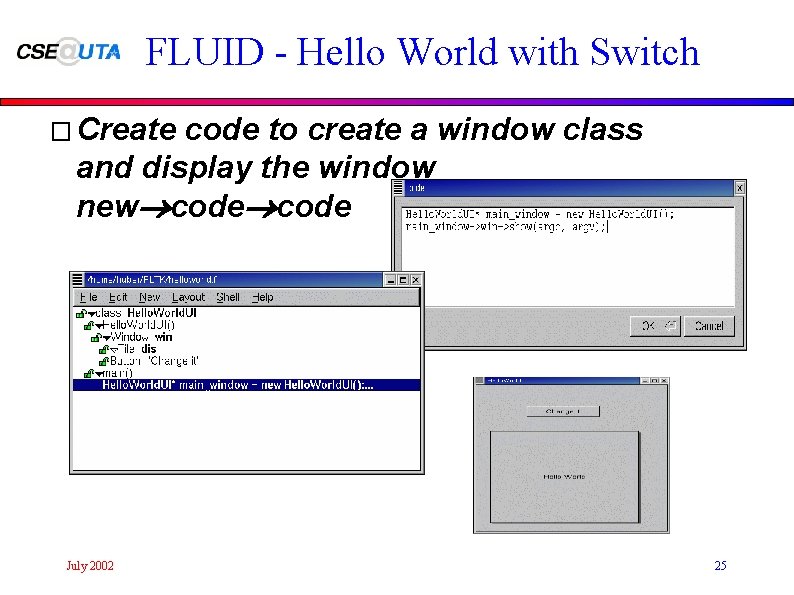Select the Tile dis row

[x=247, y=349]
